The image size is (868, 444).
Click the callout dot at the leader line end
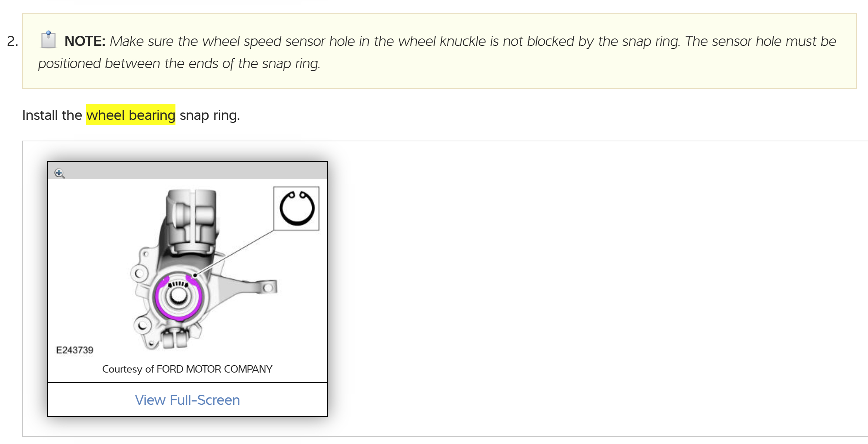pos(195,275)
